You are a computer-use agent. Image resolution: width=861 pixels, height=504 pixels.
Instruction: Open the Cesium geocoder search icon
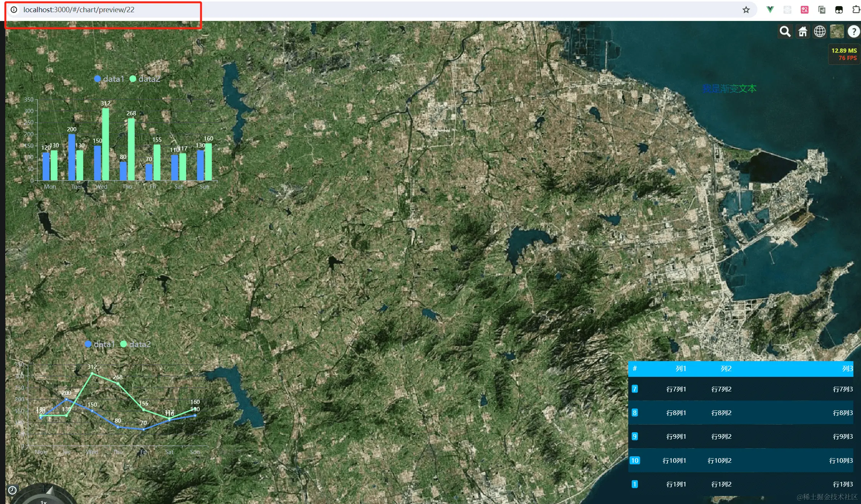pos(785,32)
